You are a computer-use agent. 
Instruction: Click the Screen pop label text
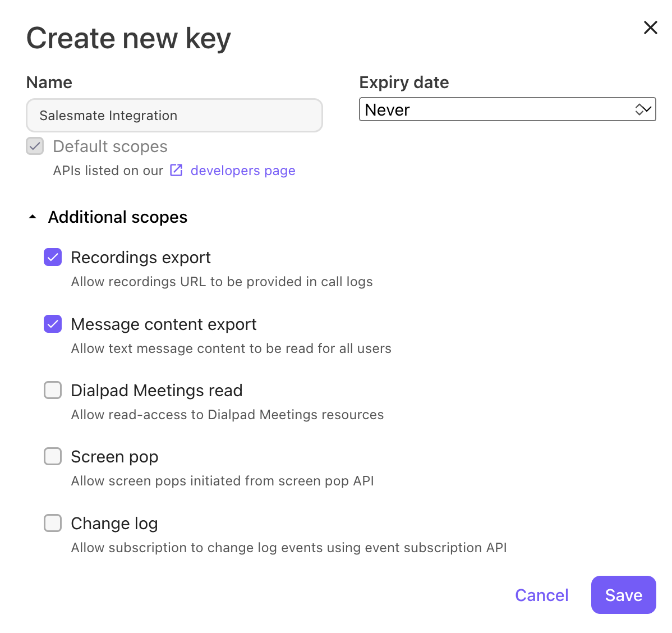coord(114,457)
